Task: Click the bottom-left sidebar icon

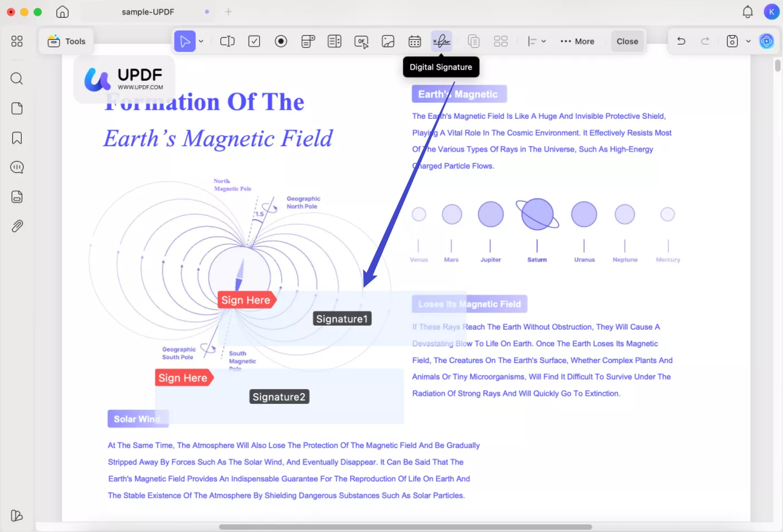Action: (x=17, y=516)
